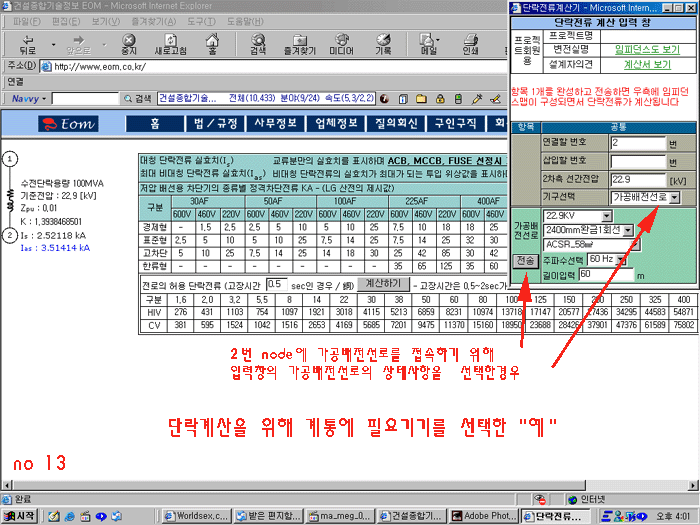
Task: Open the 파일(F) menu
Action: [x=26, y=21]
